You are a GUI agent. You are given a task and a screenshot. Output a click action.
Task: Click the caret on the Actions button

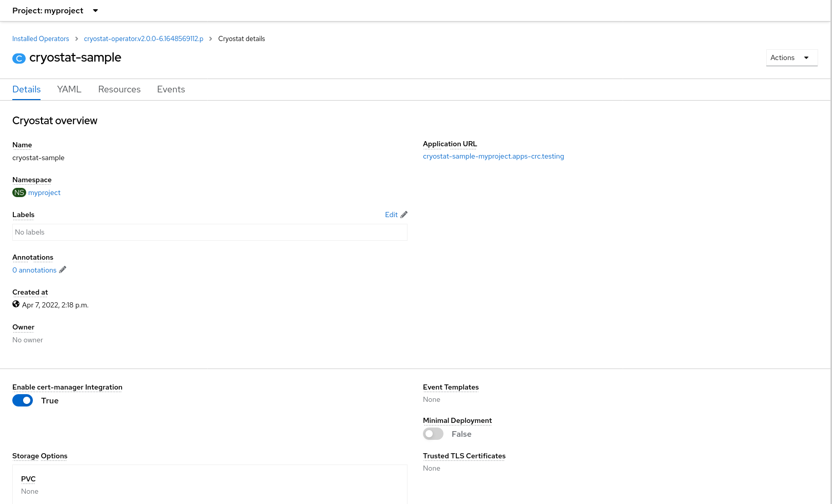[x=807, y=57]
